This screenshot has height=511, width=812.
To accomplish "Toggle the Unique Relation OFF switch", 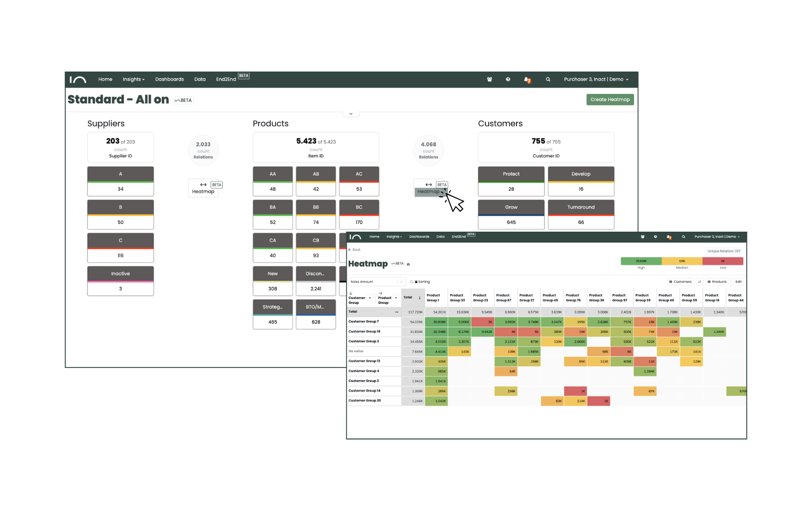I will 724,251.
